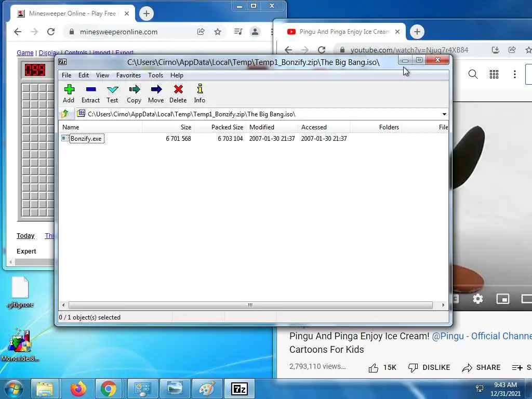This screenshot has height=399, width=532.
Task: Open media controls icon in Minesweeper window
Action: tap(238, 32)
